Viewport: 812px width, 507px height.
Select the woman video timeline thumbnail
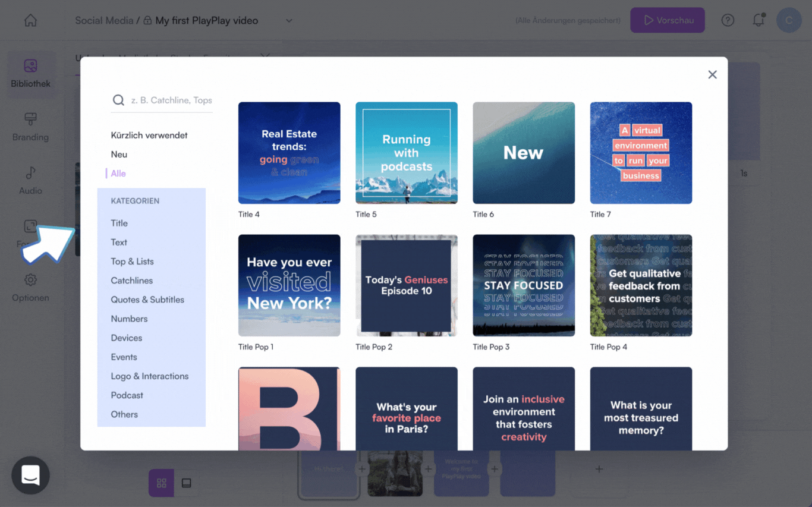395,474
